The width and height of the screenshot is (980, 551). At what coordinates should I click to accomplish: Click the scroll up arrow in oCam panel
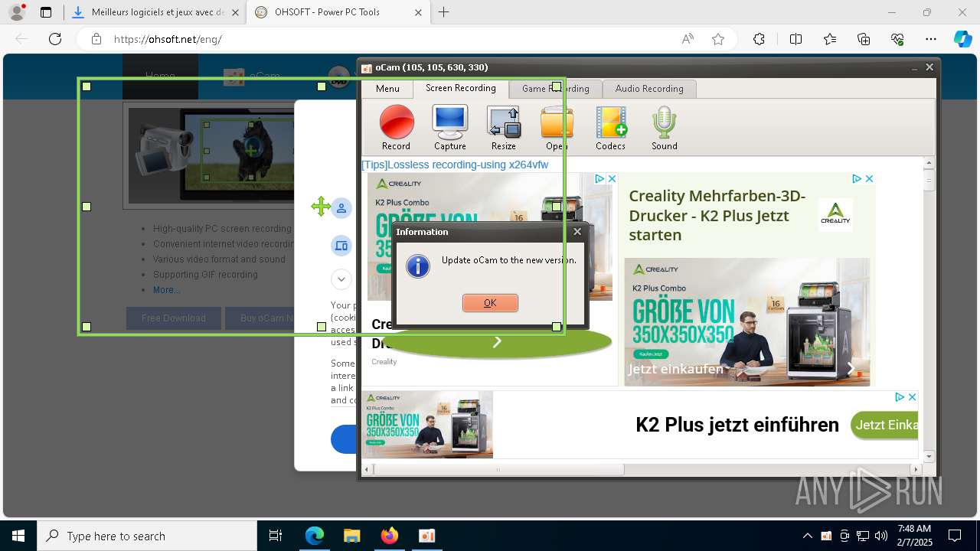tap(929, 163)
